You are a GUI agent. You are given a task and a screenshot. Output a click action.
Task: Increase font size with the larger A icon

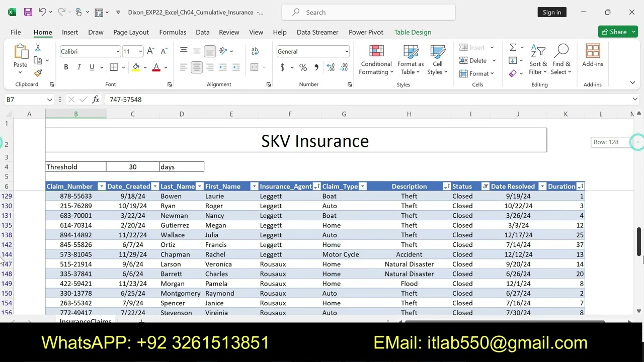coord(150,51)
